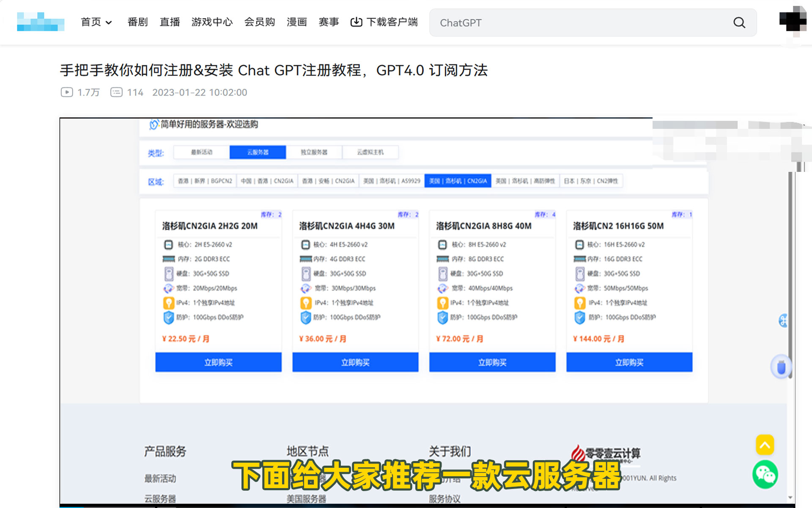Select region 香港 | 安畅 | CN2GIA

coord(328,181)
